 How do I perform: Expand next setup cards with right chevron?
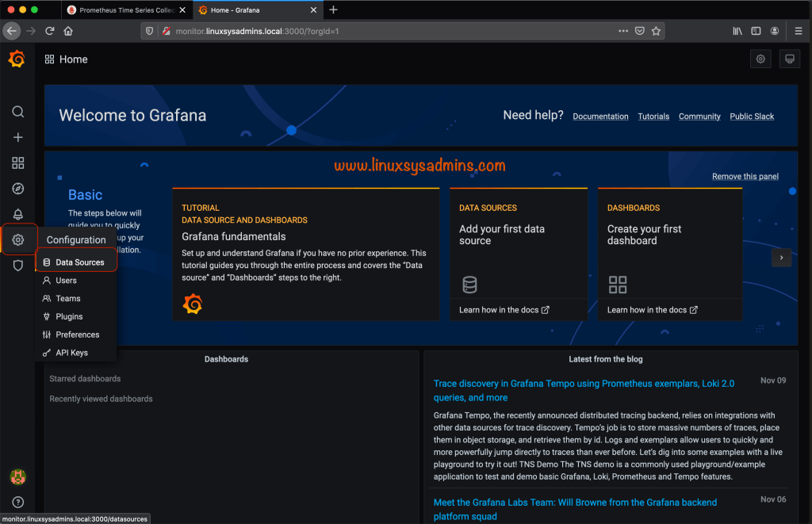(781, 258)
